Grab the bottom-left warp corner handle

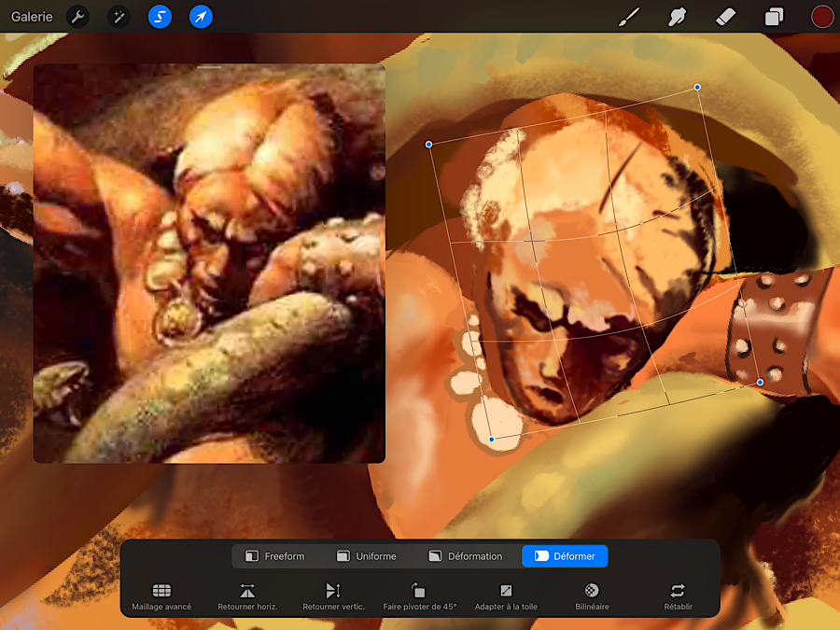pyautogui.click(x=491, y=440)
